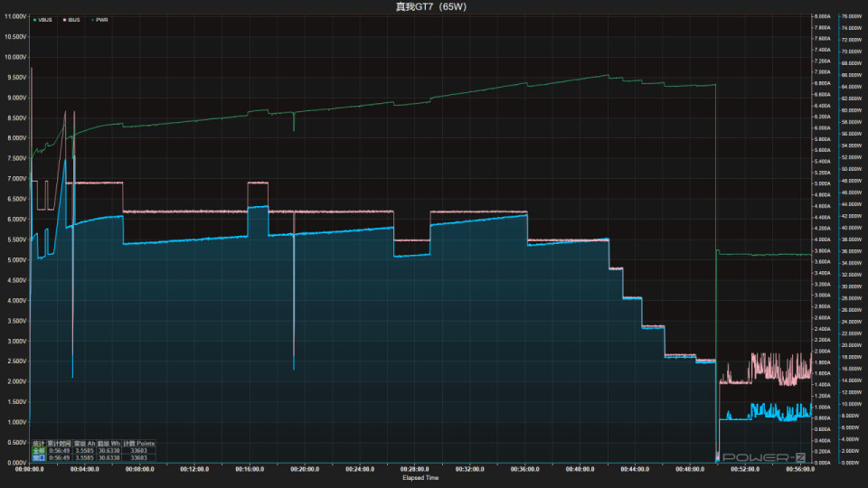Screen dimensions: 868x488
Task: Select the green 全部 row label in stats table
Action: (38, 450)
